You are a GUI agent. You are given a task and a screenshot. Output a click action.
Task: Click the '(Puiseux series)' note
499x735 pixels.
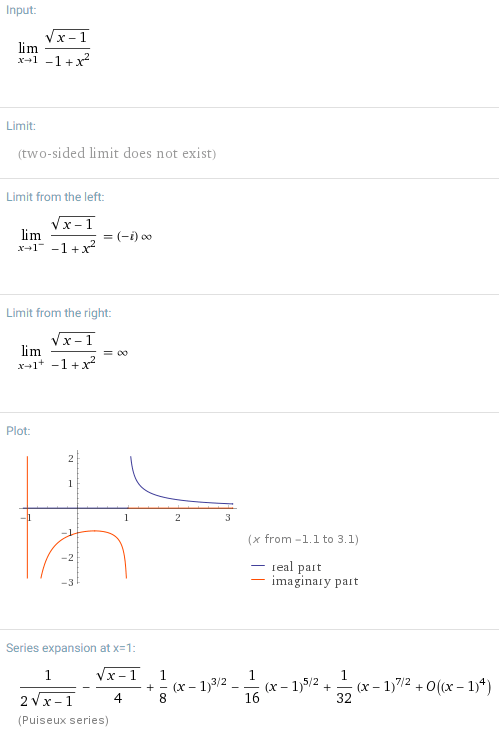(x=63, y=720)
